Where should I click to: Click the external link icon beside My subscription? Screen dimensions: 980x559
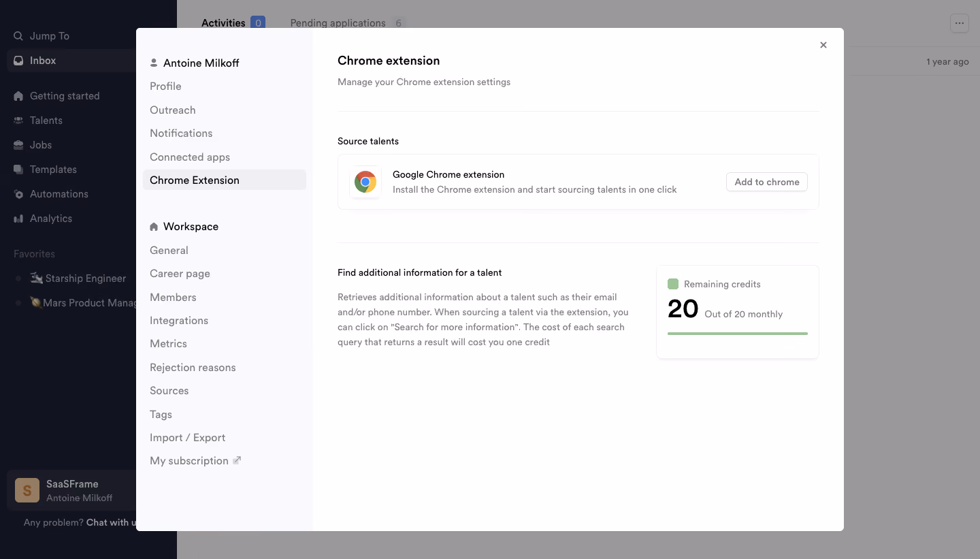point(237,460)
